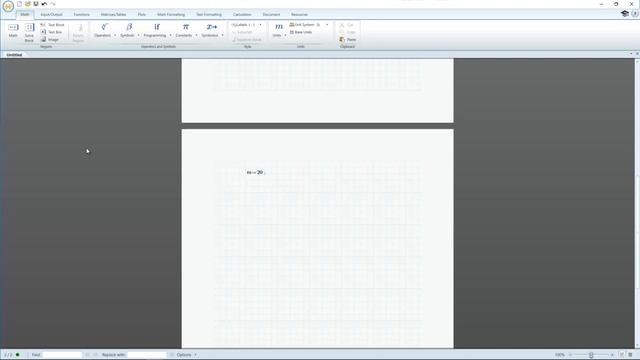Switch to the Input/Output ribbon tab

pyautogui.click(x=51, y=14)
